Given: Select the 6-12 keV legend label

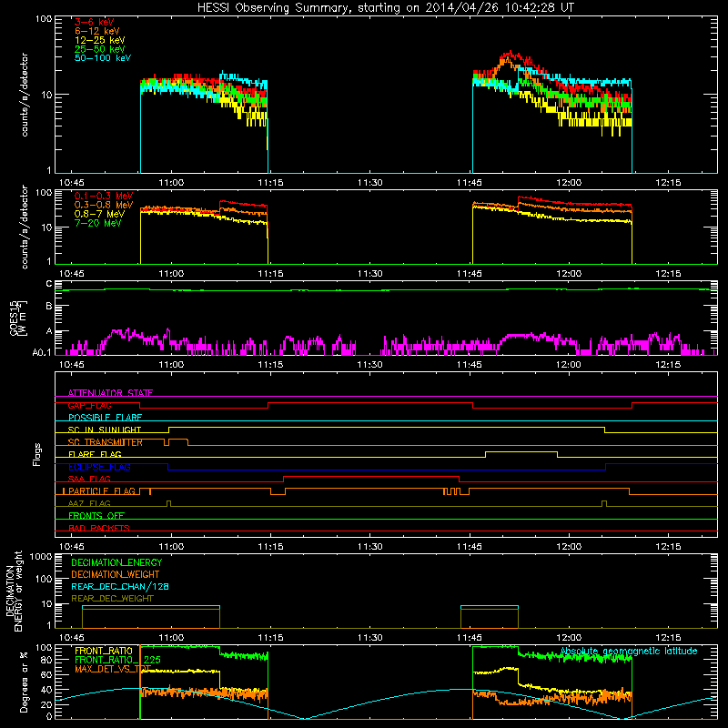Looking at the screenshot, I should point(97,31).
